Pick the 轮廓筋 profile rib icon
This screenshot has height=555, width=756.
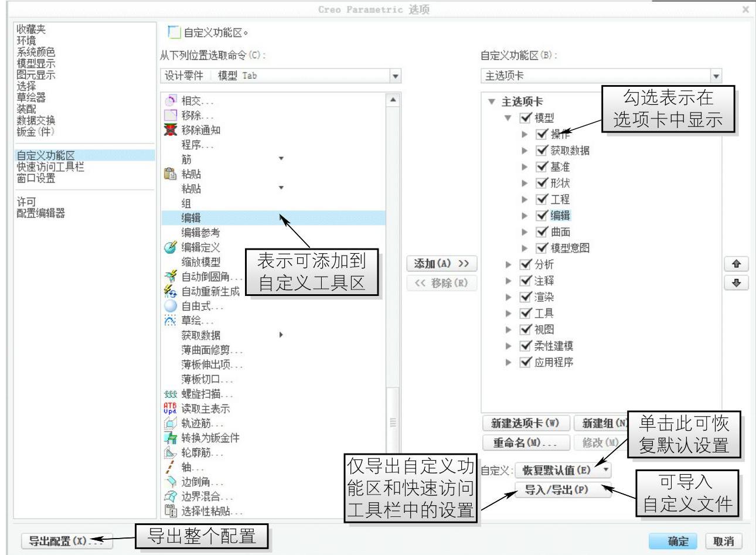coord(170,452)
